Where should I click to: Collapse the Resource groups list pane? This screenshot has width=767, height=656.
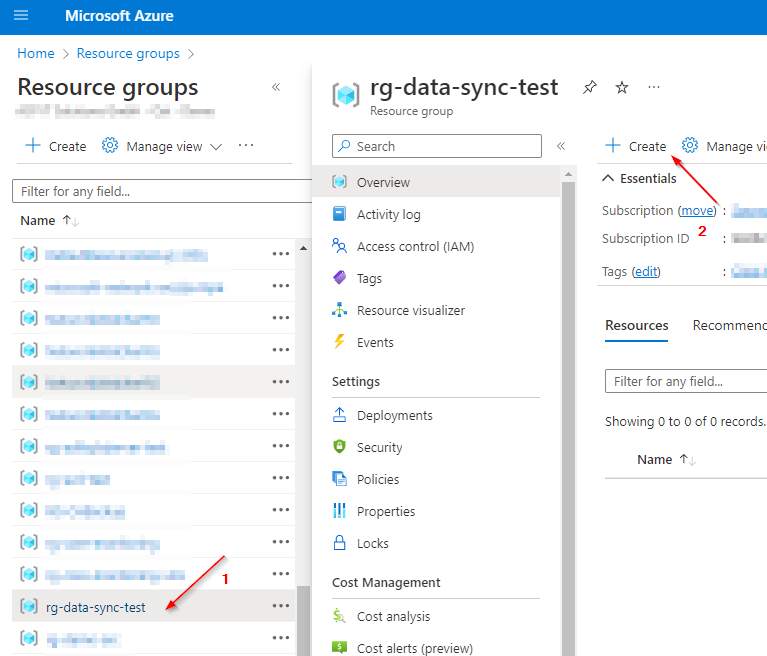(x=276, y=87)
